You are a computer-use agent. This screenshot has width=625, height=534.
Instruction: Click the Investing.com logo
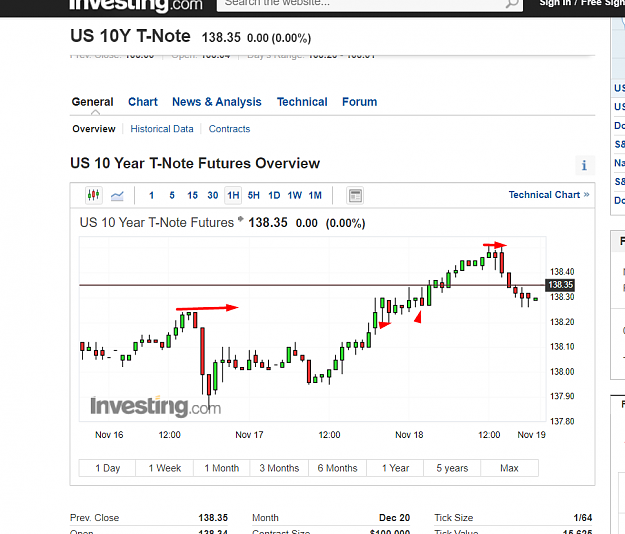[x=136, y=5]
